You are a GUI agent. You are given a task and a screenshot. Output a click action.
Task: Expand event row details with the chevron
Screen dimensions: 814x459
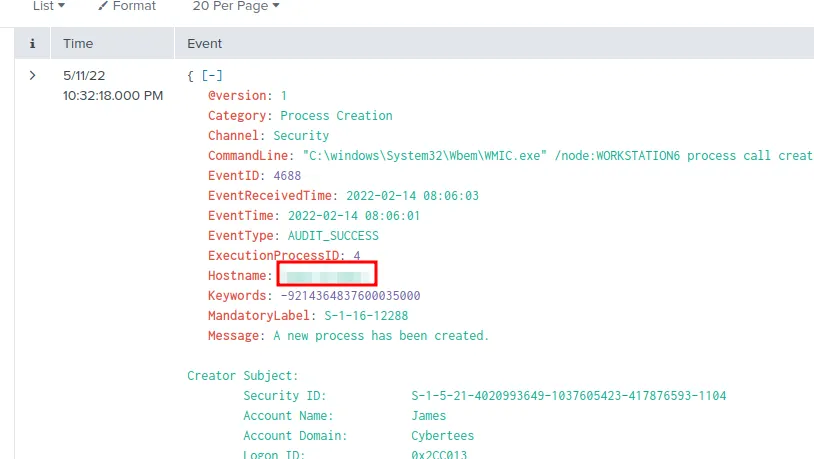pyautogui.click(x=33, y=76)
